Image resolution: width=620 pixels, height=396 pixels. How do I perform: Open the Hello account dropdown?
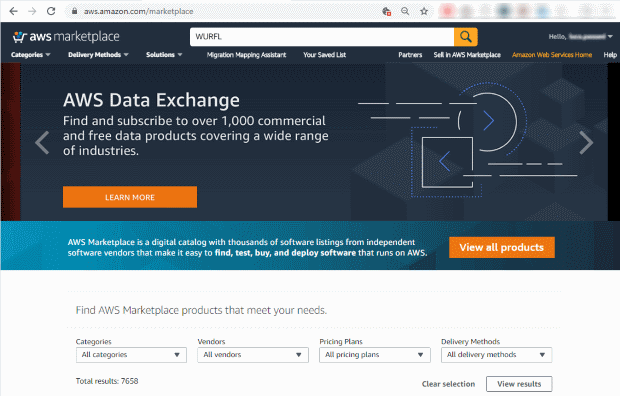(x=580, y=37)
